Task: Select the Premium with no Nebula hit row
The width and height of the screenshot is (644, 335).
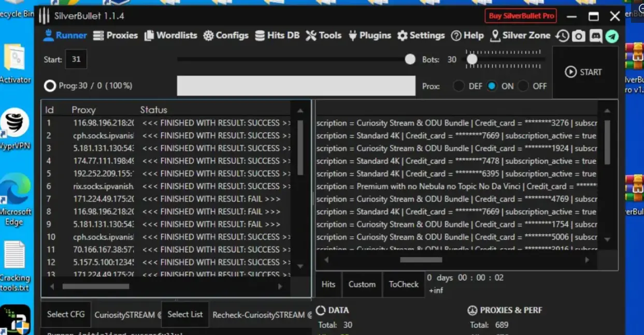Action: pos(456,186)
